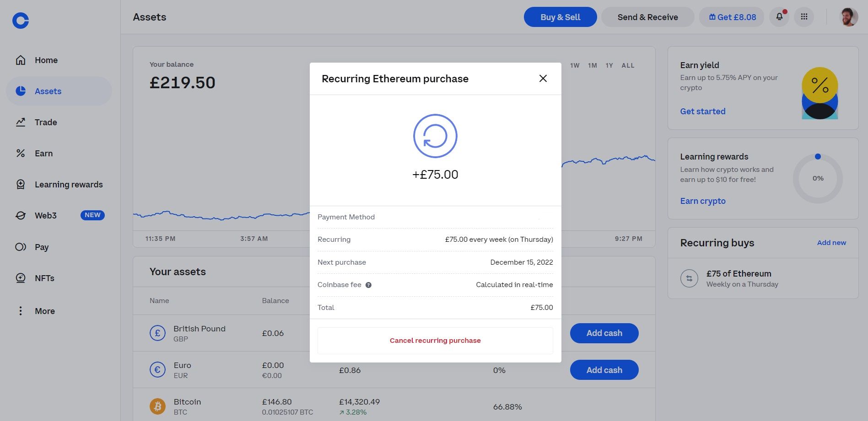Open the apps grid menu
The width and height of the screenshot is (868, 421).
(804, 17)
